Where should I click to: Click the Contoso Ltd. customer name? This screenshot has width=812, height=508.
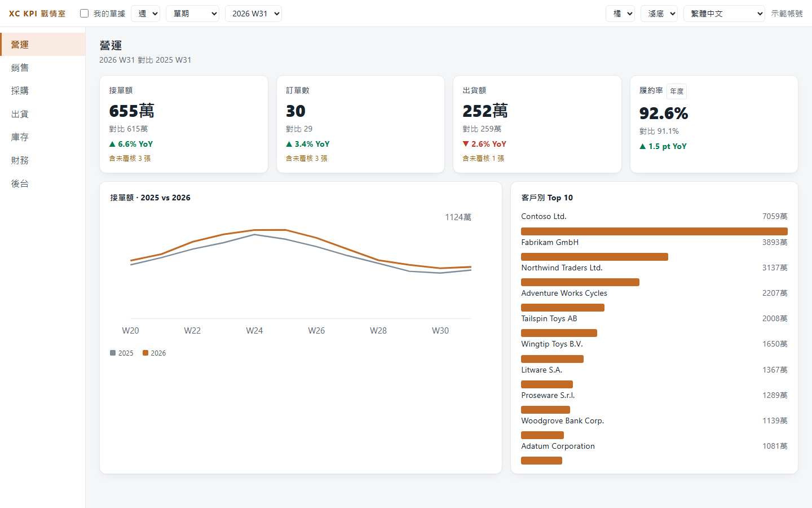544,216
